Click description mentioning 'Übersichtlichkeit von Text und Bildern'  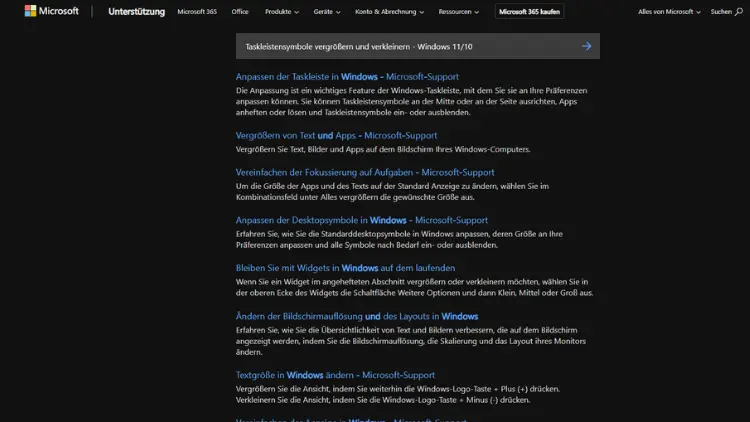411,341
